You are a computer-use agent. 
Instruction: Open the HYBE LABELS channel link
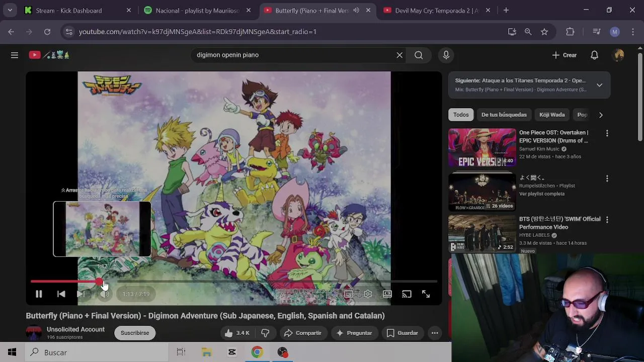[534, 235]
